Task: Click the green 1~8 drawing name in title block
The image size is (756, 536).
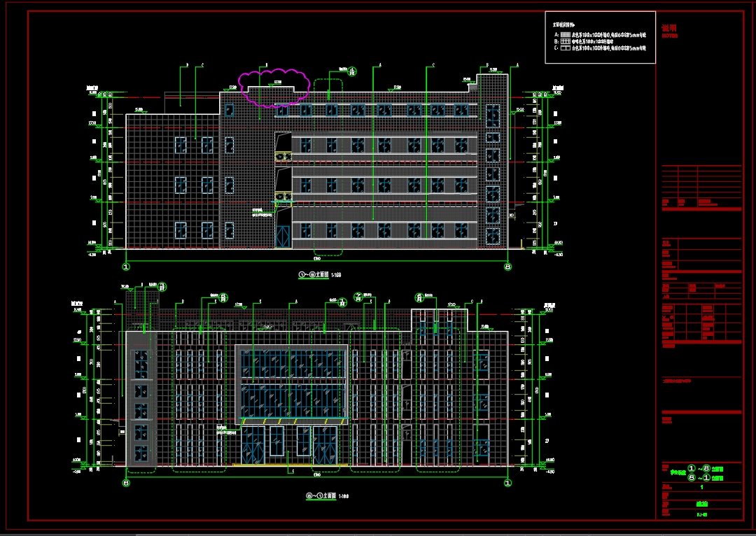Action: [x=705, y=469]
